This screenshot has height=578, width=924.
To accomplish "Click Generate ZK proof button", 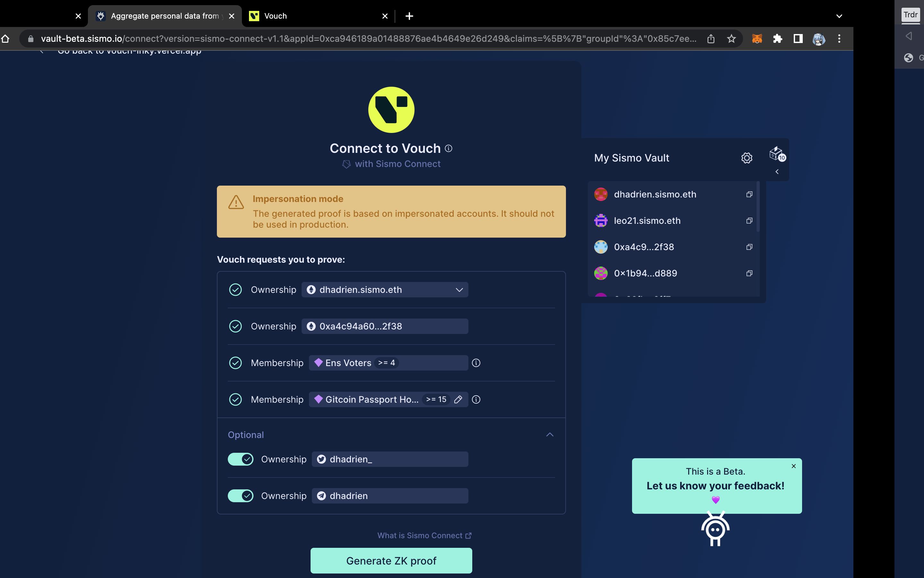I will 391,561.
